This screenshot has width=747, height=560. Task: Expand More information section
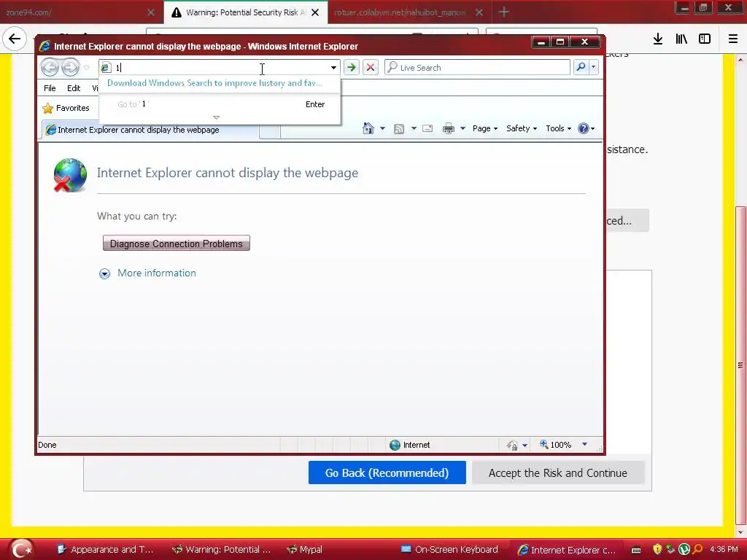(105, 273)
